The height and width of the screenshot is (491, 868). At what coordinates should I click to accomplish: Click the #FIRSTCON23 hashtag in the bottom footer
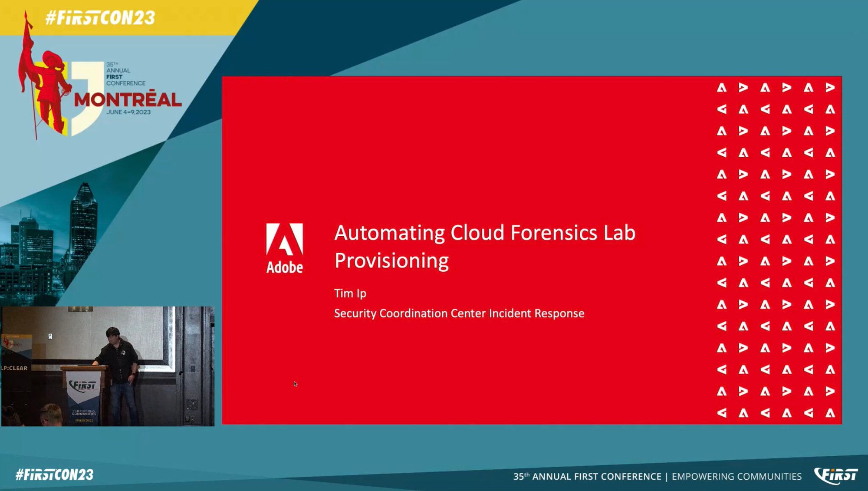(55, 475)
